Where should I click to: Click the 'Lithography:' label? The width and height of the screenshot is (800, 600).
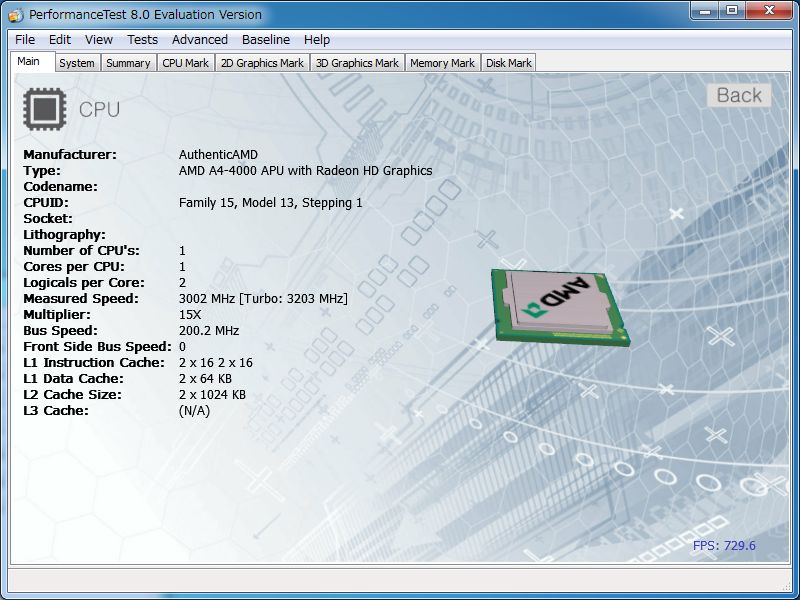point(64,235)
